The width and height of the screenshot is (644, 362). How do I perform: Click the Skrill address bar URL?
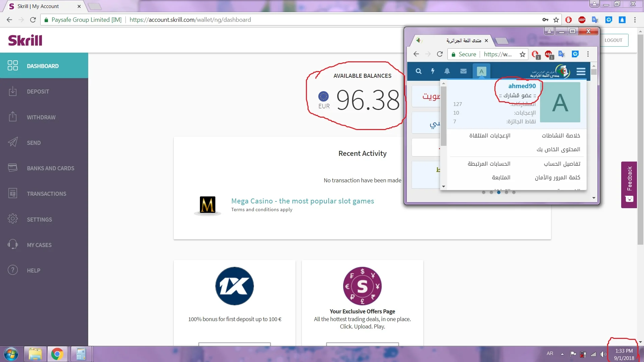[x=190, y=20]
